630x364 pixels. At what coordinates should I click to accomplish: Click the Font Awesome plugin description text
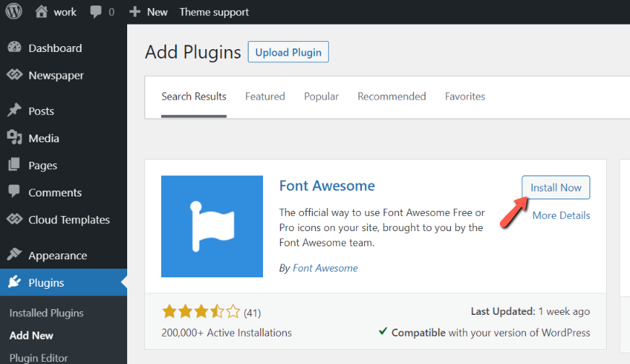381,227
